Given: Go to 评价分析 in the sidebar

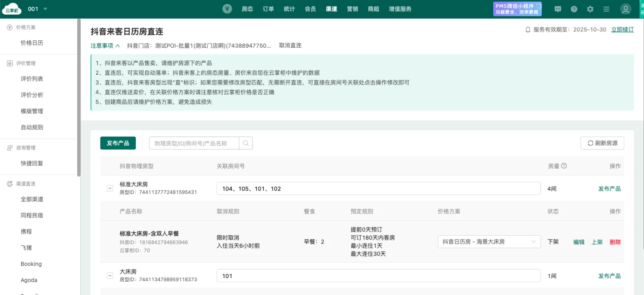Looking at the screenshot, I should point(32,95).
